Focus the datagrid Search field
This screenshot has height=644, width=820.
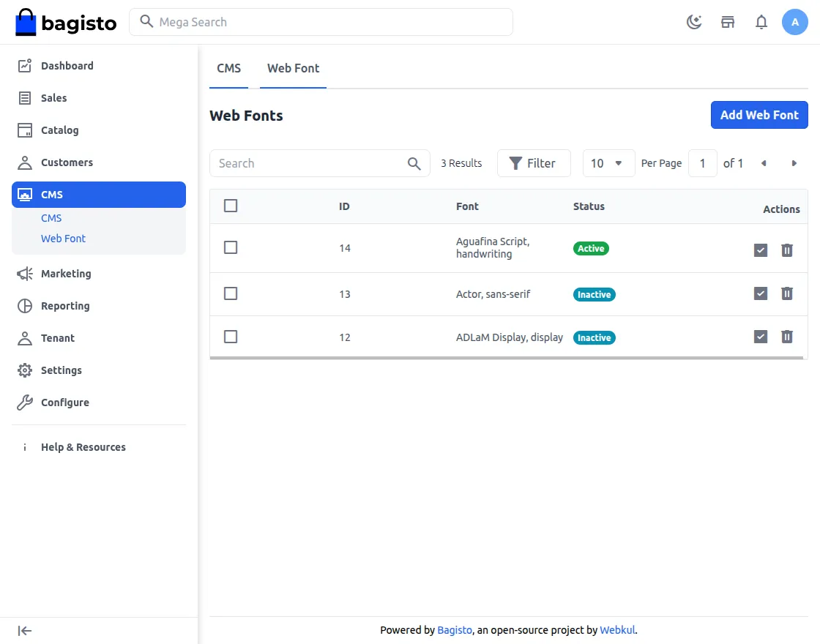[x=319, y=163]
